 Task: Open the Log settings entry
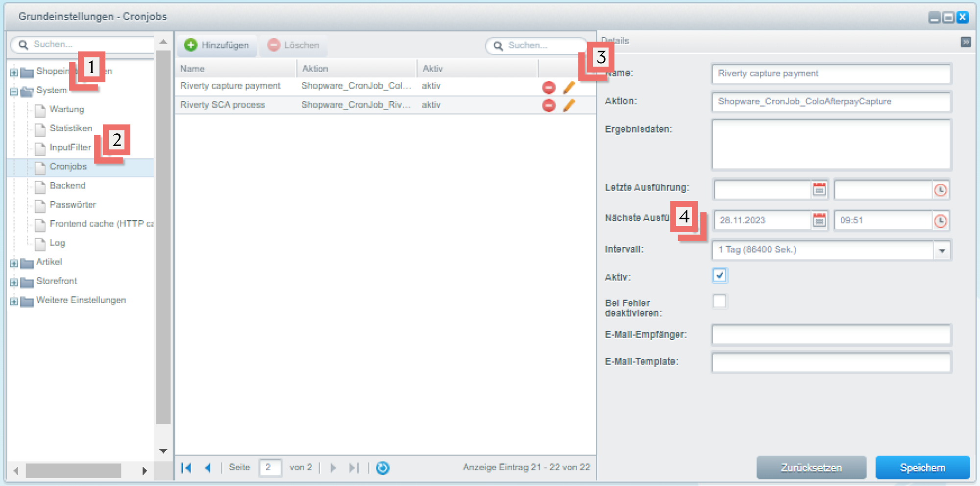point(57,243)
